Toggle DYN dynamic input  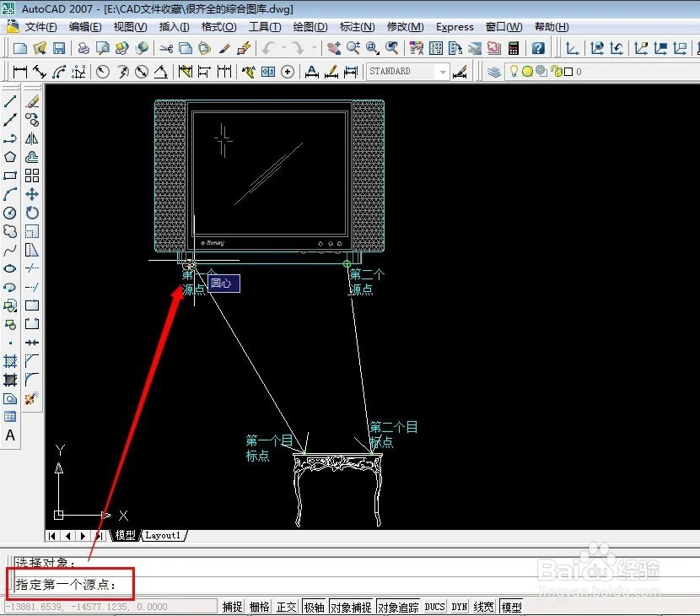coord(460,607)
